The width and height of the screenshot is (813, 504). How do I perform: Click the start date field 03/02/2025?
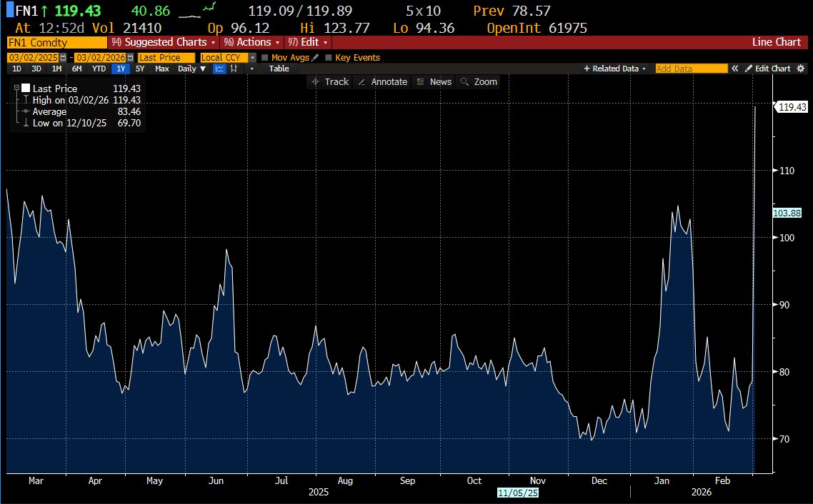pyautogui.click(x=34, y=58)
